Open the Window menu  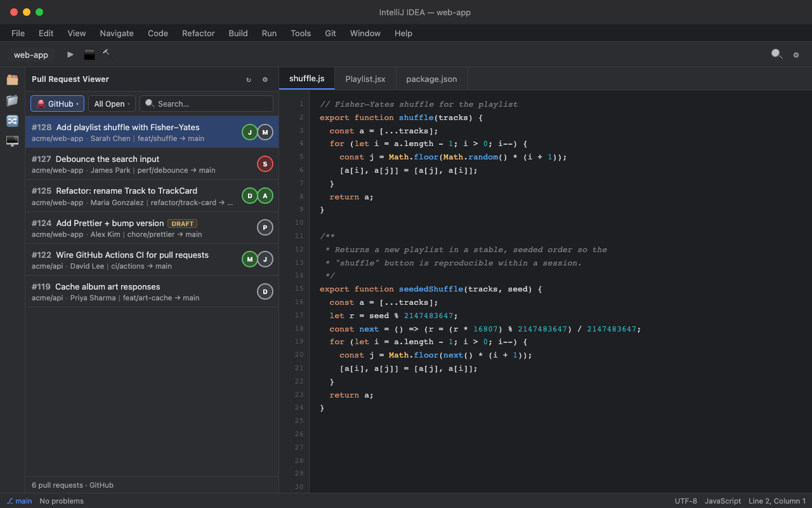[365, 33]
